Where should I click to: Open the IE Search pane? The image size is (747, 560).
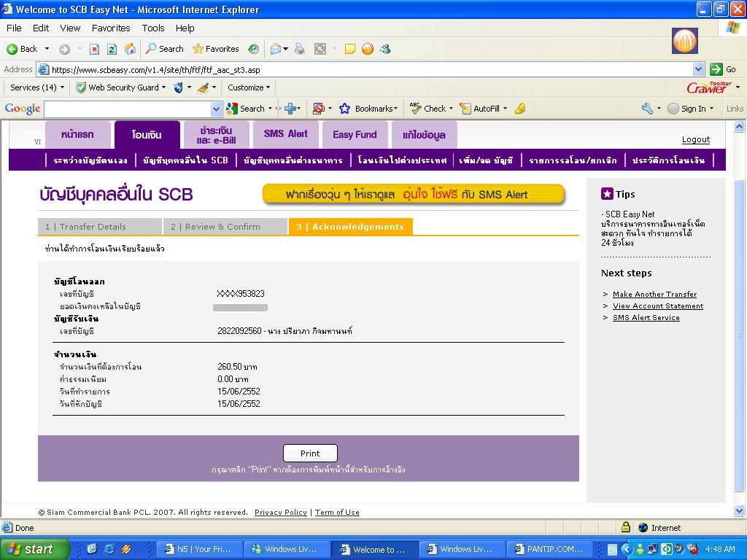(x=164, y=49)
